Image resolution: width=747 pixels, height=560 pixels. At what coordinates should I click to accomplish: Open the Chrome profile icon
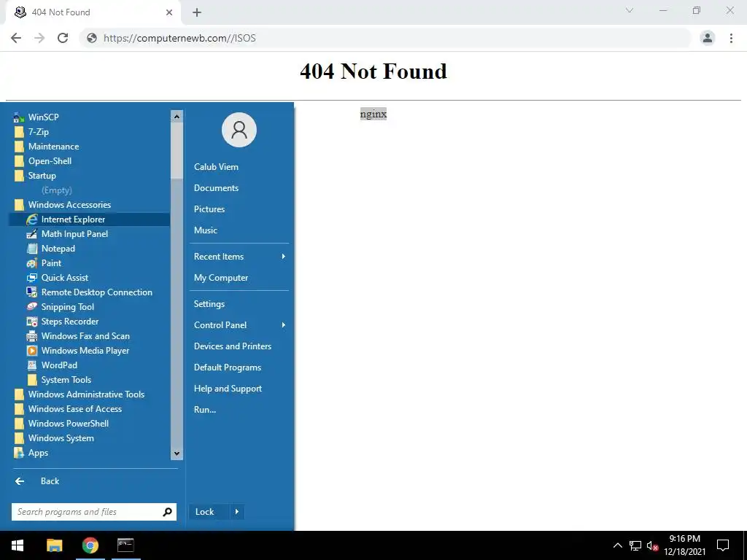[x=708, y=38]
